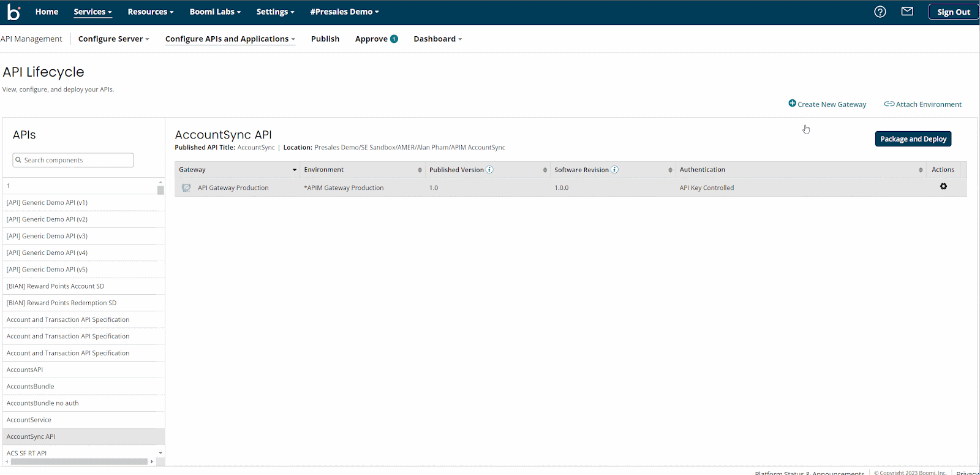Screen dimensions: 980x475
Task: Click the Attach Environment link icon
Action: point(889,104)
